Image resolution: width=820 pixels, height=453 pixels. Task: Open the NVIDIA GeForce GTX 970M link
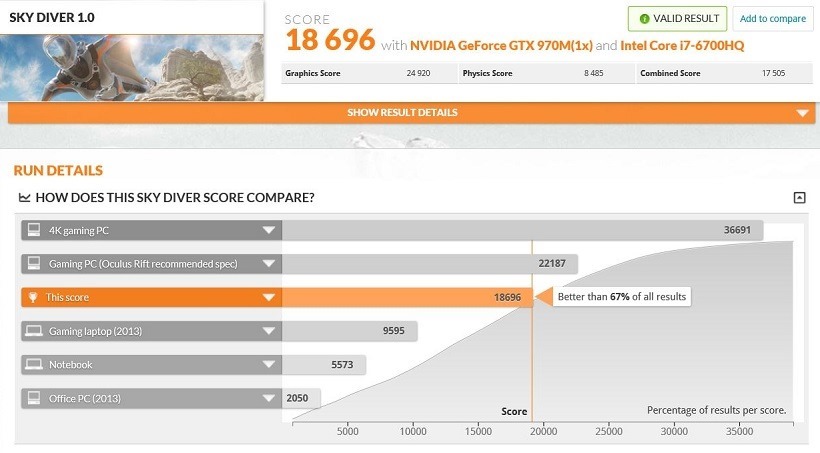(501, 46)
